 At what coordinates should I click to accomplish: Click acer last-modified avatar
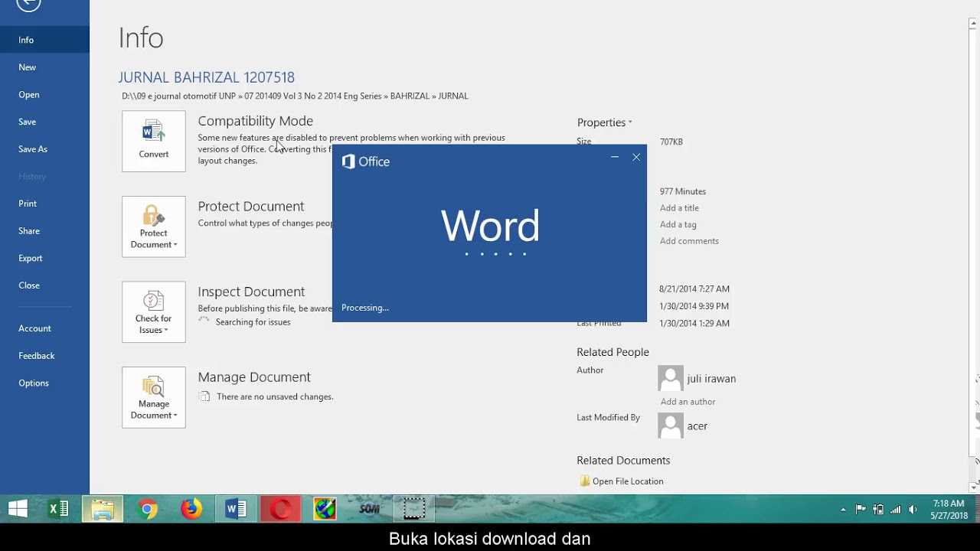tap(671, 426)
